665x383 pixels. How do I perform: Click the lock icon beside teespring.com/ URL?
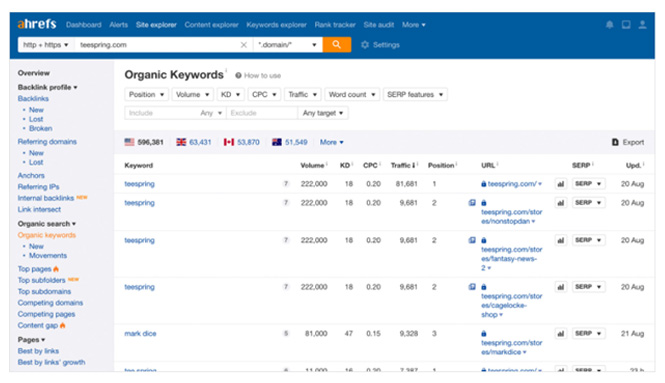point(483,184)
